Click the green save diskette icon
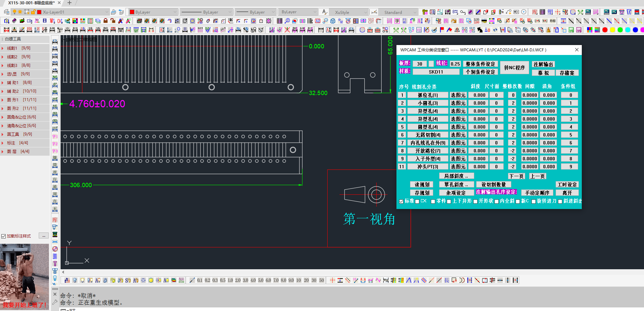 pos(571,30)
